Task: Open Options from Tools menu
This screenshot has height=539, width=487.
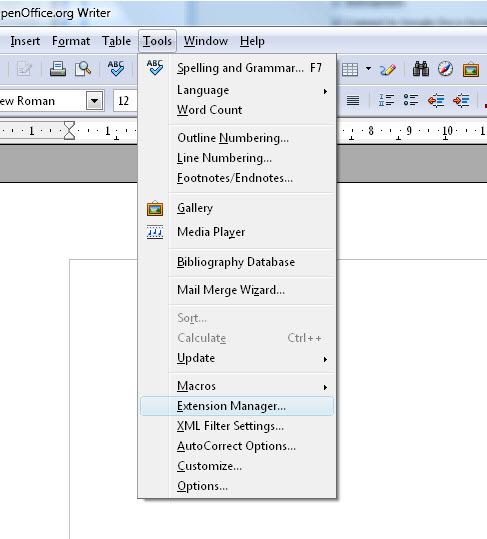Action: (x=237, y=486)
